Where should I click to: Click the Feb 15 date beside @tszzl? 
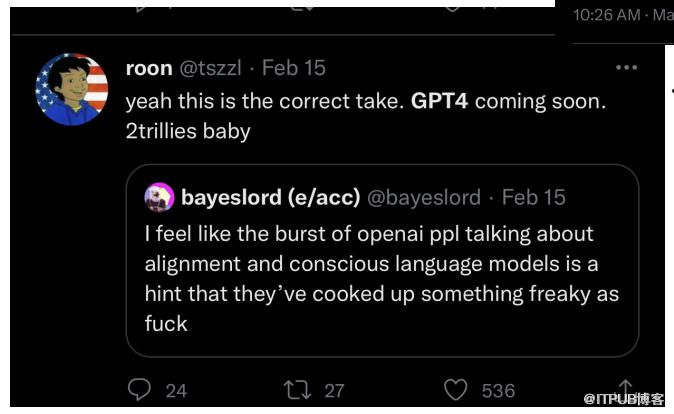tap(294, 68)
